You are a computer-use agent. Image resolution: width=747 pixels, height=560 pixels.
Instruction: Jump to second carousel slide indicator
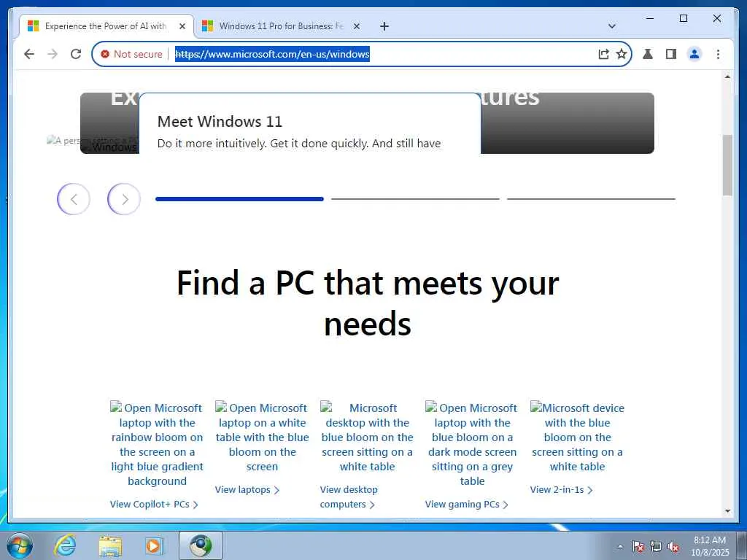point(415,199)
